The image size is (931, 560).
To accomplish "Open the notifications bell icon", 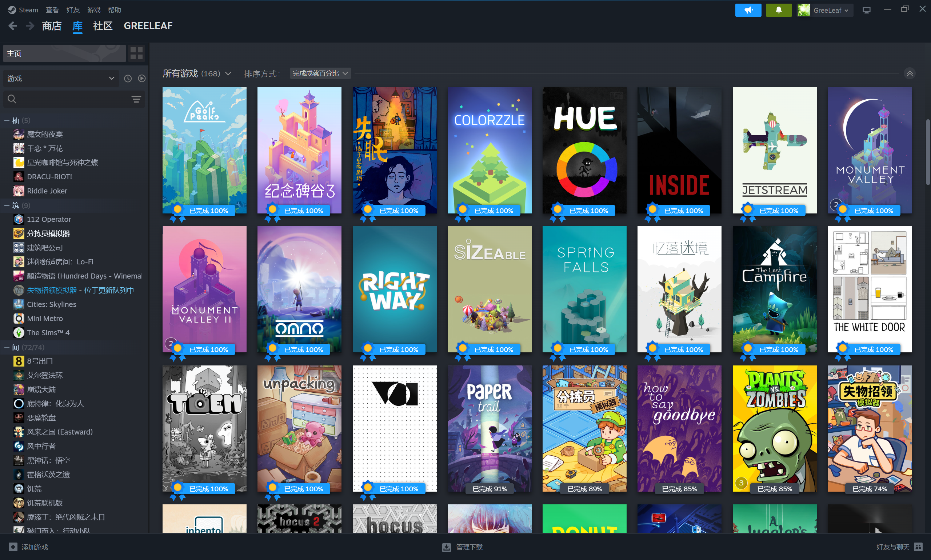I will pyautogui.click(x=779, y=10).
